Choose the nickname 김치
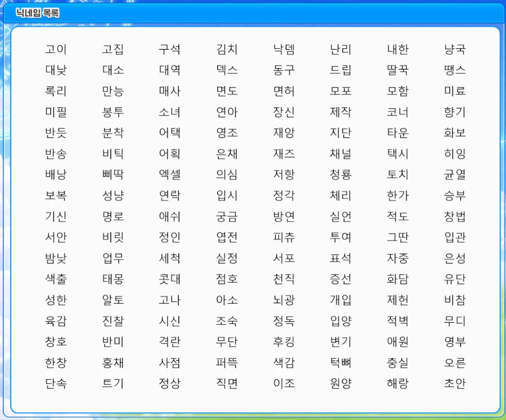Viewport: 506px width, 420px height. click(227, 49)
